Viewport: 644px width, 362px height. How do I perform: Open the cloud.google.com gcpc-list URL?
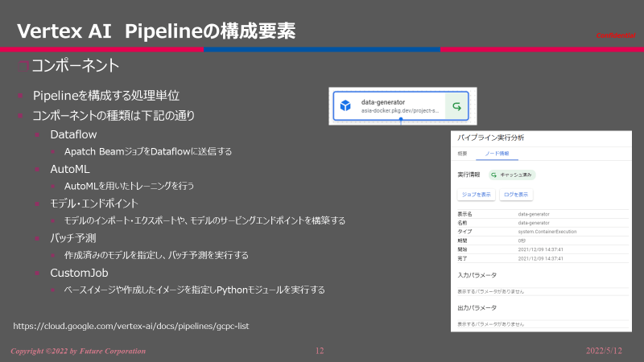coord(131,326)
